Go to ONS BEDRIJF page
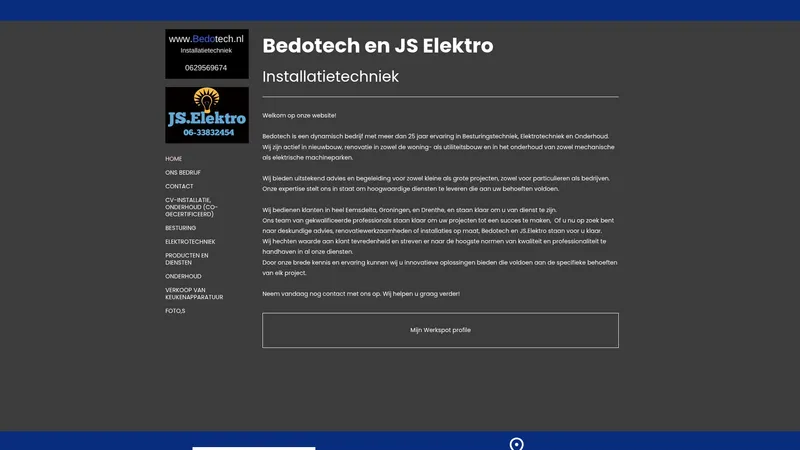800x450 pixels. point(183,172)
